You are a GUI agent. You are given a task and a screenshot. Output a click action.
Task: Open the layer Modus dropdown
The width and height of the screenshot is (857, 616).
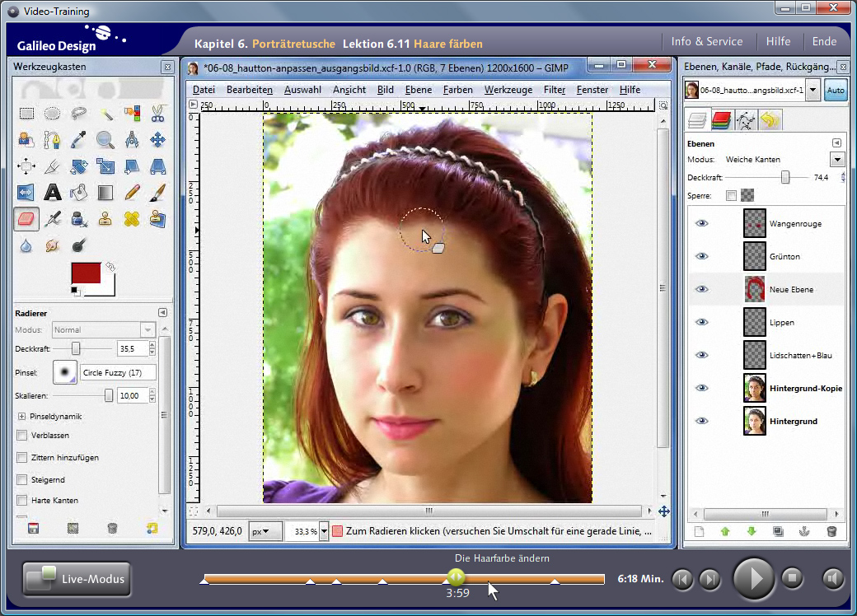point(837,159)
